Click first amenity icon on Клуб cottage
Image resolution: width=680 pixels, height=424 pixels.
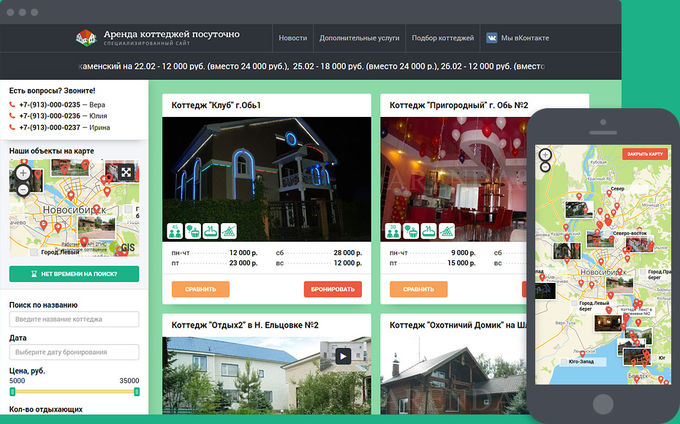point(174,230)
